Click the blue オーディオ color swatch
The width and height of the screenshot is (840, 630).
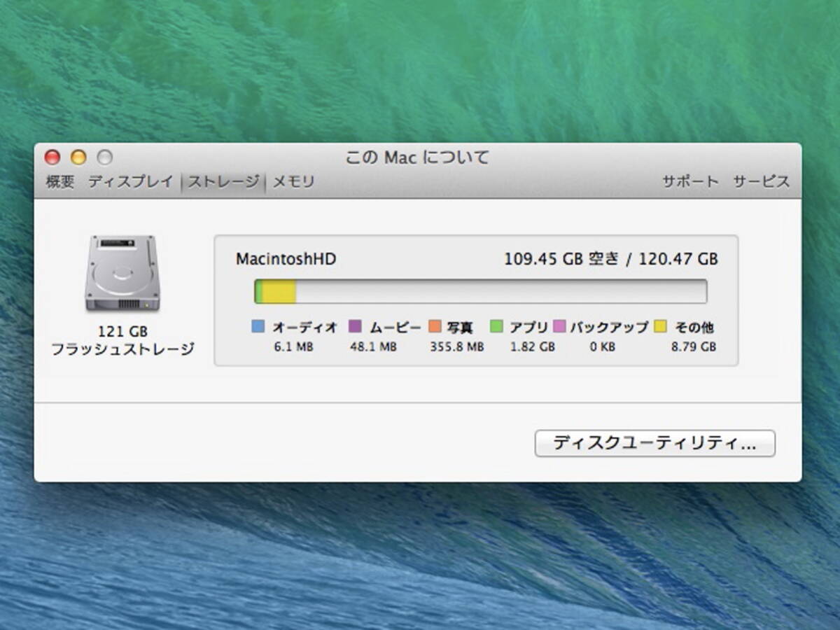[x=258, y=327]
